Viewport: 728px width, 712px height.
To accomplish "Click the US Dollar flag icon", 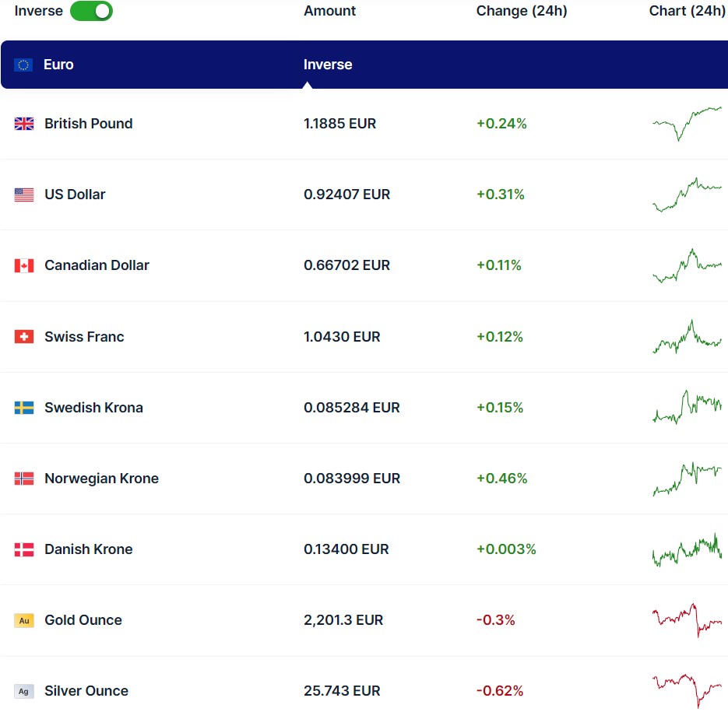I will pyautogui.click(x=24, y=195).
